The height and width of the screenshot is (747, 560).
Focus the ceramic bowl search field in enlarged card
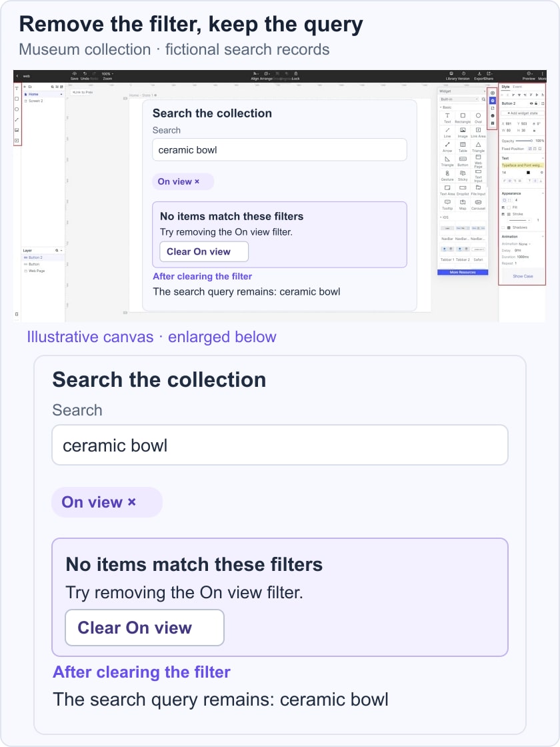click(x=279, y=445)
